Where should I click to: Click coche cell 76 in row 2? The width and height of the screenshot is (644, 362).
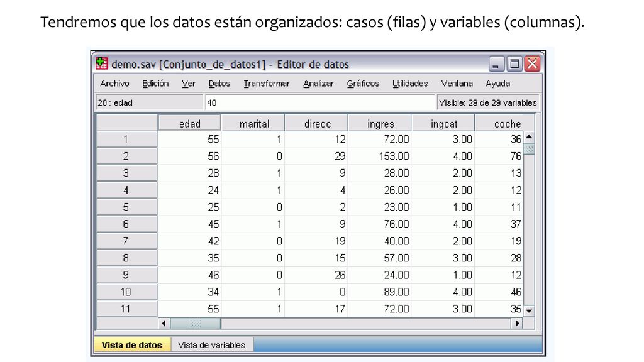pyautogui.click(x=499, y=156)
